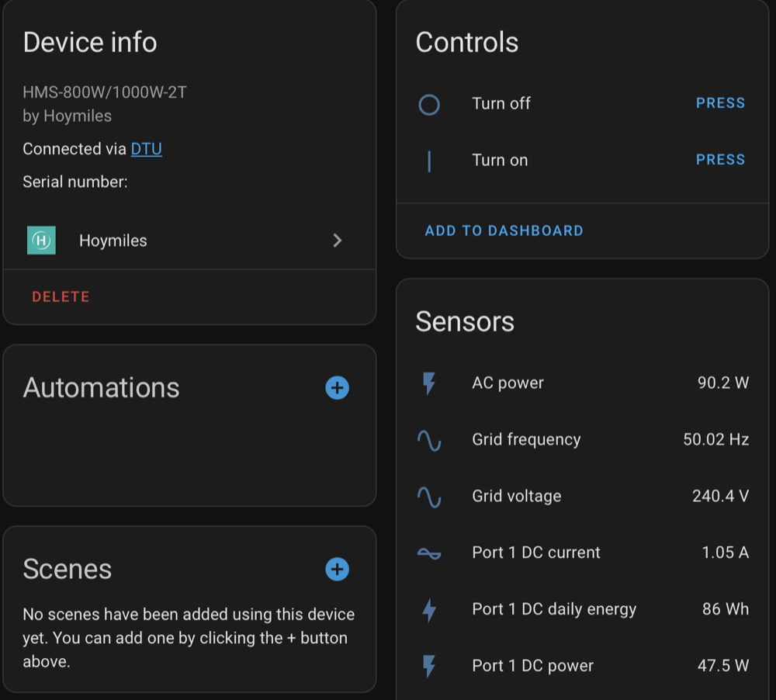The image size is (776, 700).
Task: Delete this Hoymiles device
Action: 61,296
